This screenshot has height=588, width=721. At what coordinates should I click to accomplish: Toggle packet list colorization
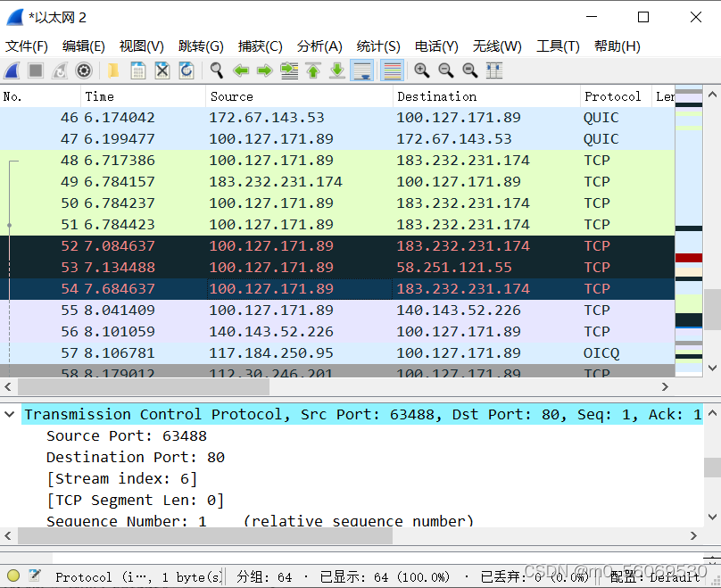click(x=391, y=70)
